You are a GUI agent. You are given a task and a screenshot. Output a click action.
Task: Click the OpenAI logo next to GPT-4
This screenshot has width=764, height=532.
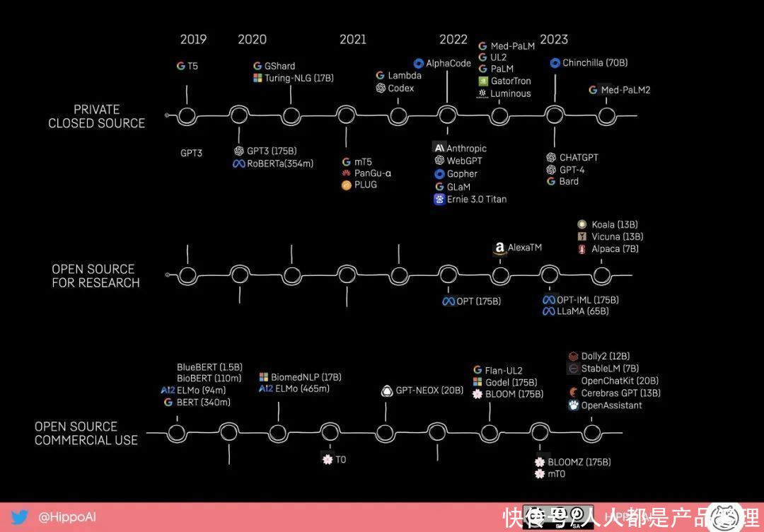(552, 170)
